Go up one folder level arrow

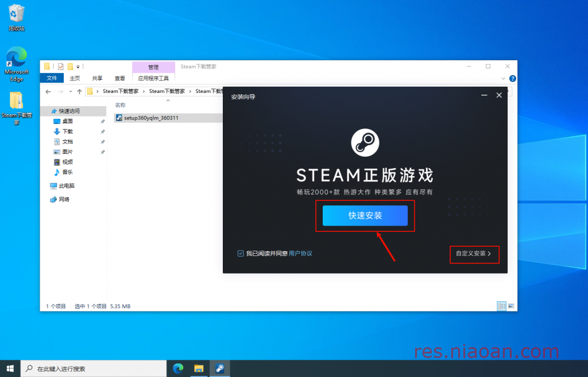pyautogui.click(x=79, y=91)
